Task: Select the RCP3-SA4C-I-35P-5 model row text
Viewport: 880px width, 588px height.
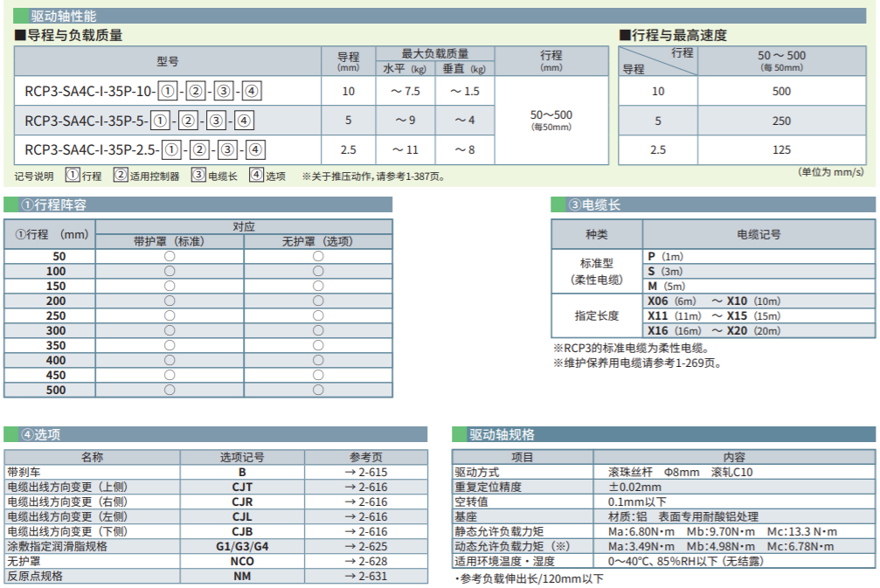Action: (139, 120)
